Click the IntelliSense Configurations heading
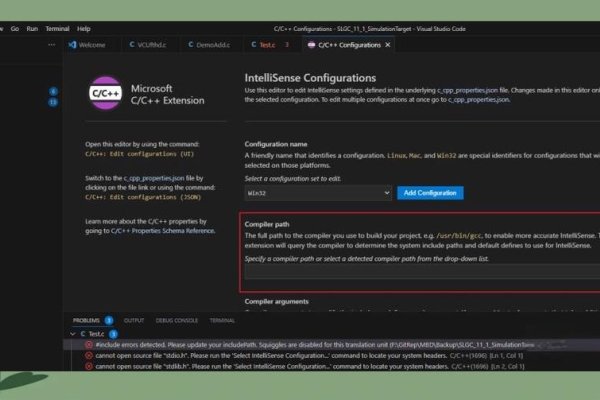Viewport: 600px width, 400px height. [310, 78]
